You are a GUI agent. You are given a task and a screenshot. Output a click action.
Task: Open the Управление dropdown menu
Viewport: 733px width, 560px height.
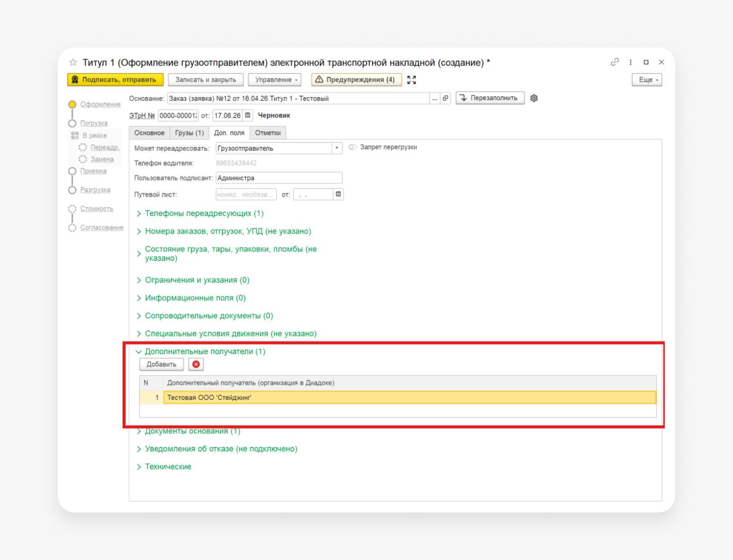(x=274, y=80)
